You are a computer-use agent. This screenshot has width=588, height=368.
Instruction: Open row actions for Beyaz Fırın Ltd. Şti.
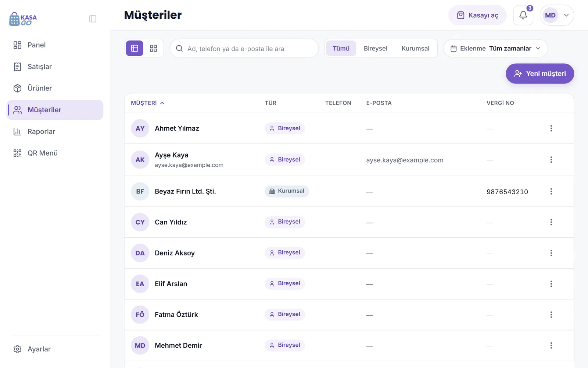click(551, 191)
